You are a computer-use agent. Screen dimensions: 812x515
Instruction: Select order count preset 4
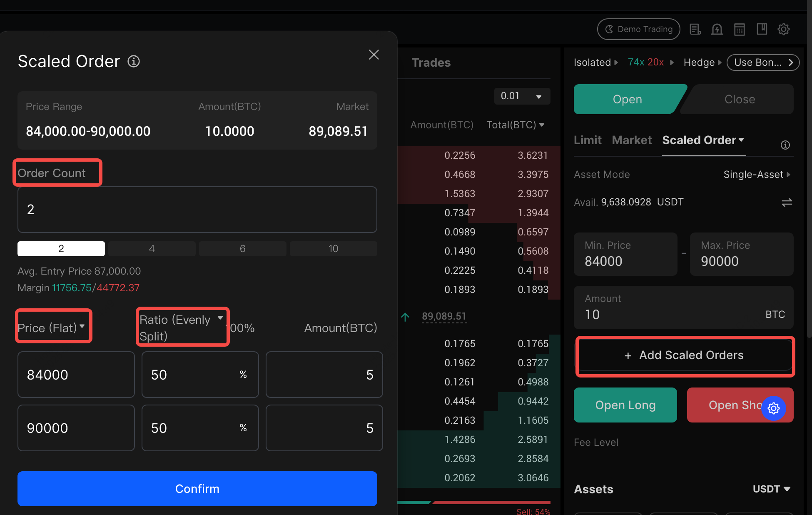pyautogui.click(x=152, y=249)
